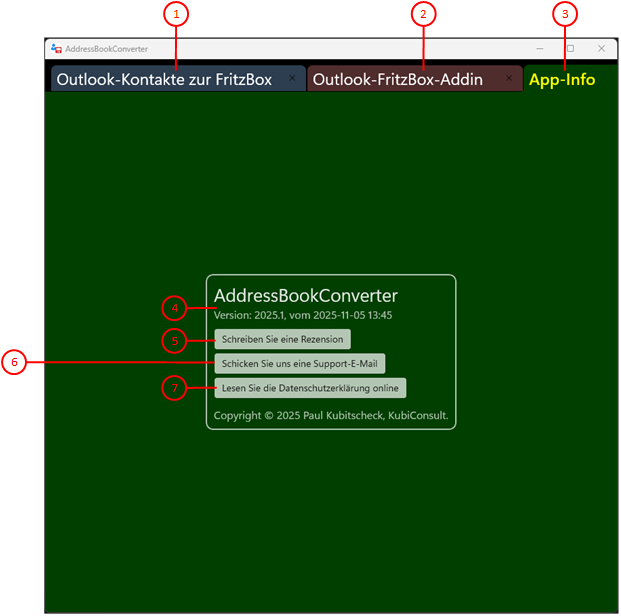Close the Outlook-FritzBox-Addin tab
Screen dimensions: 621x616
(509, 77)
